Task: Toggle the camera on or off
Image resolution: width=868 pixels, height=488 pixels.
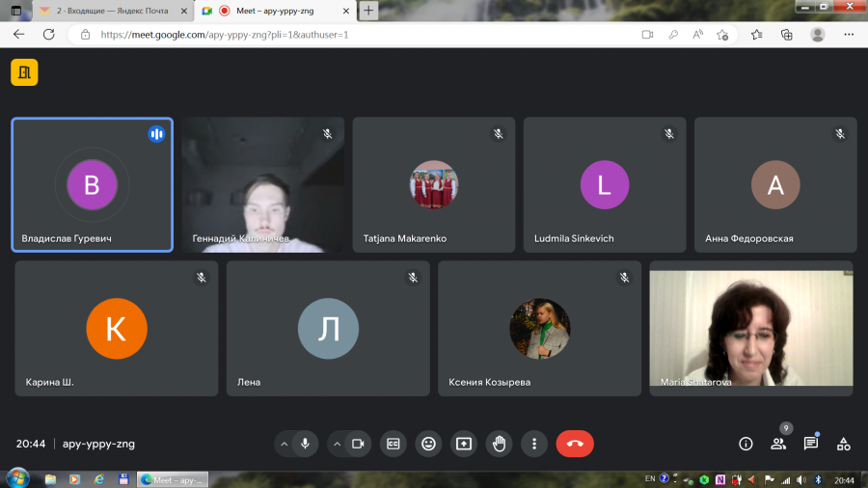Action: (x=358, y=444)
